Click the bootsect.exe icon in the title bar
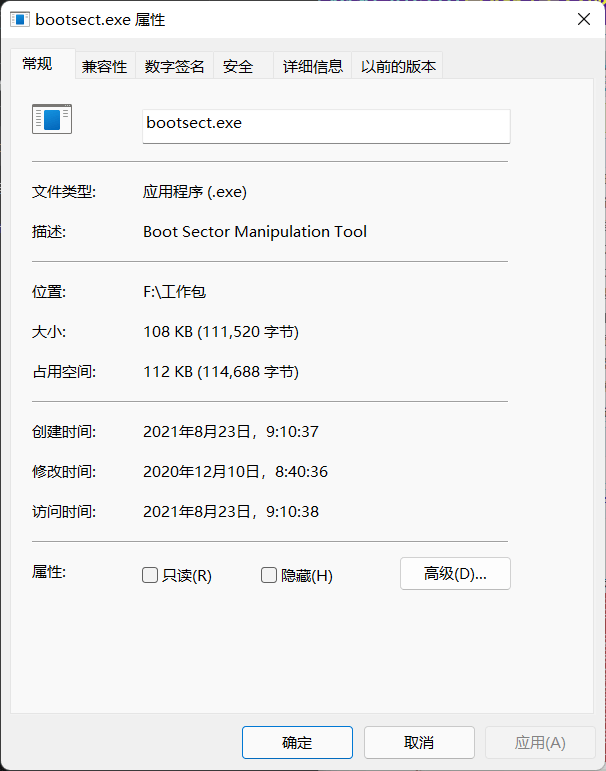 pos(19,19)
